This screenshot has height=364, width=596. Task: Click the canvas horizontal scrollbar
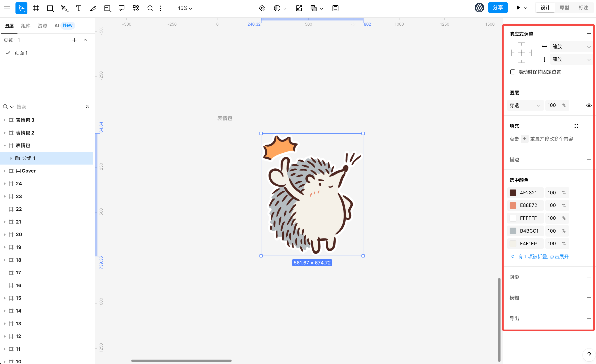(x=181, y=361)
